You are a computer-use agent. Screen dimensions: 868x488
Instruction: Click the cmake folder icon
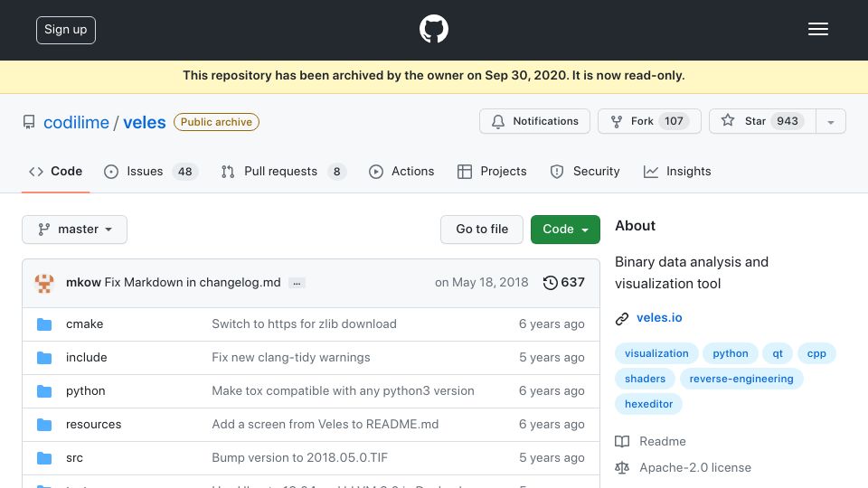pos(44,324)
